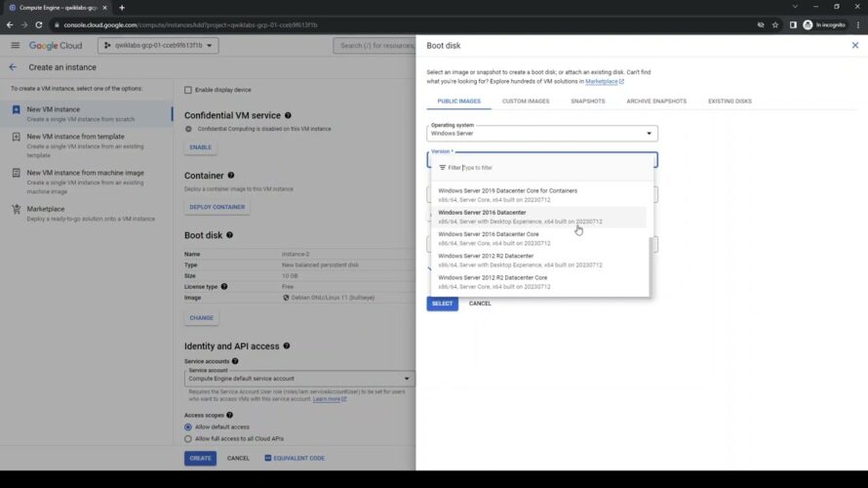This screenshot has height=488, width=868.
Task: Click the New VM instance from template icon
Action: (x=16, y=137)
